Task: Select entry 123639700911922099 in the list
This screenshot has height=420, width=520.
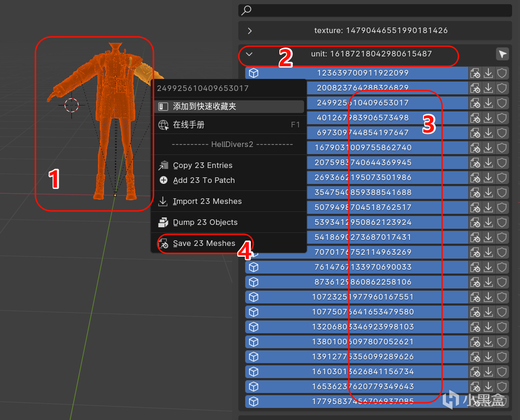Action: (356, 73)
